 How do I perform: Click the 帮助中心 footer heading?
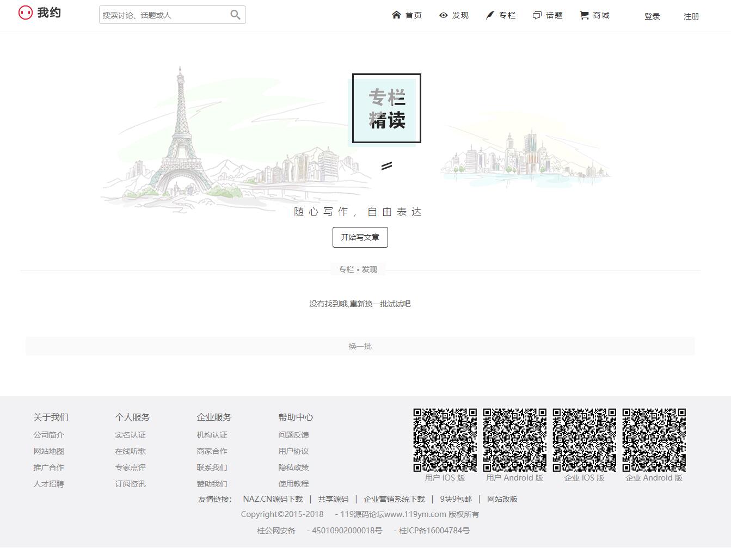[x=296, y=417]
